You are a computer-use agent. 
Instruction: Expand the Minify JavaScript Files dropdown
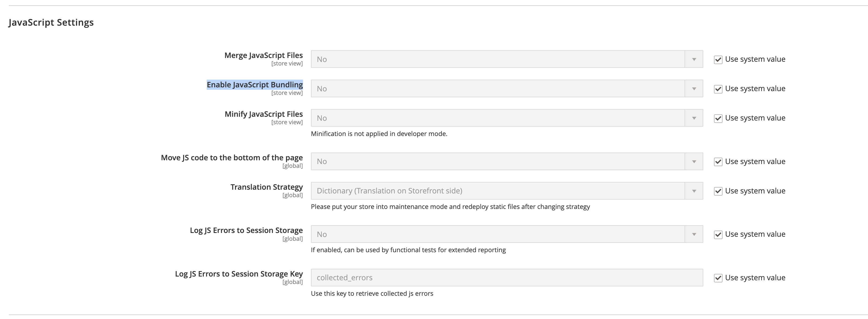(x=694, y=118)
